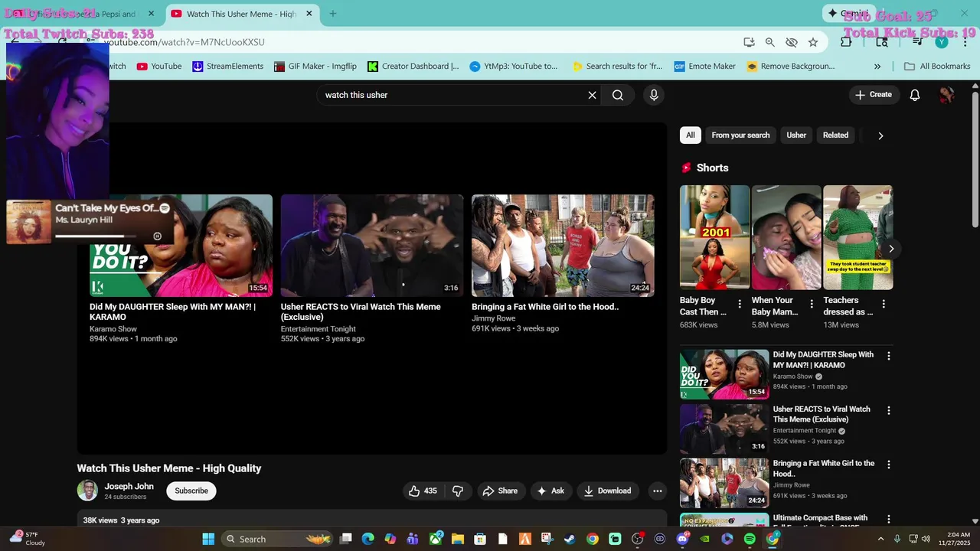Click the YouTube search magnifier button
The width and height of the screenshot is (980, 551).
coord(618,95)
